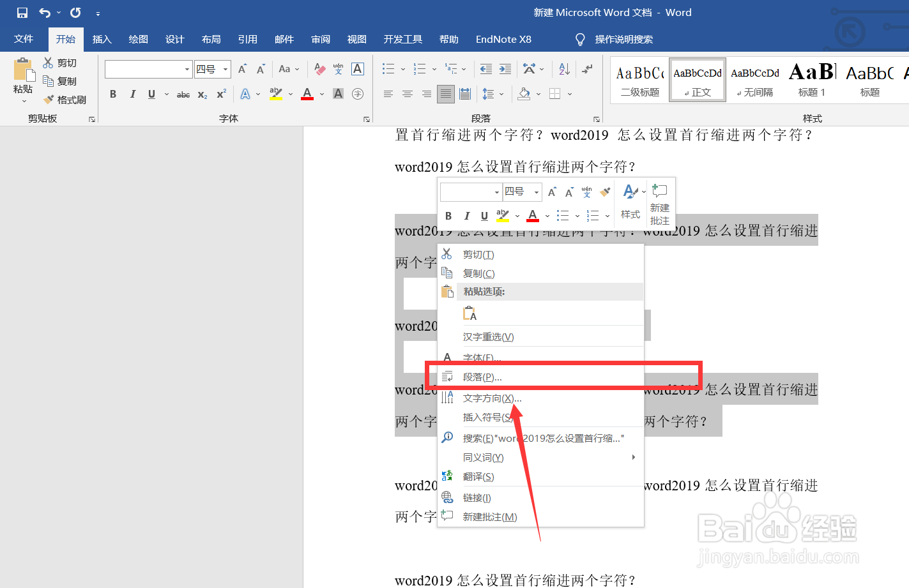Click 新建批注 in mini toolbar
Viewport: 909px width, 588px height.
pos(660,204)
